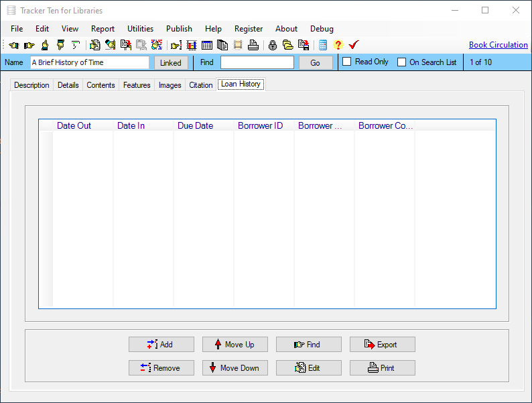Click the small downward-pointing outline hand icon

pyautogui.click(x=75, y=45)
